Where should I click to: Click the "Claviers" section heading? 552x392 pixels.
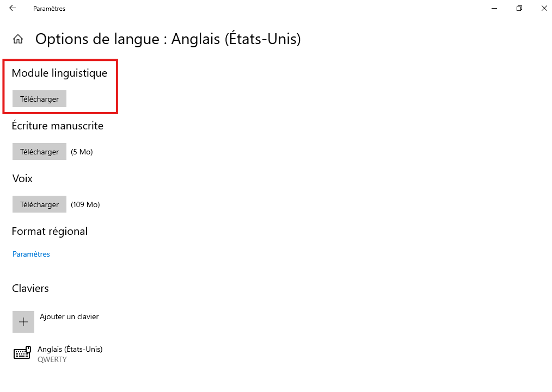[x=30, y=288]
